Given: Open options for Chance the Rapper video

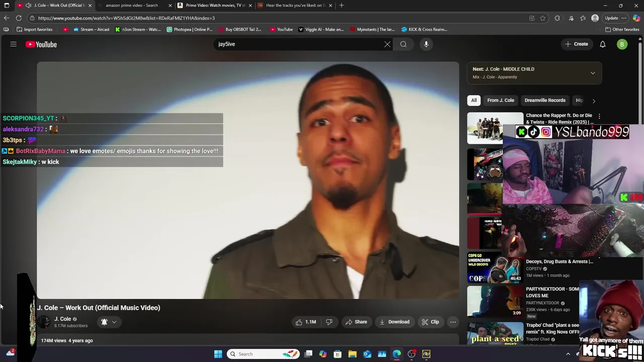Looking at the screenshot, I should pos(599,116).
